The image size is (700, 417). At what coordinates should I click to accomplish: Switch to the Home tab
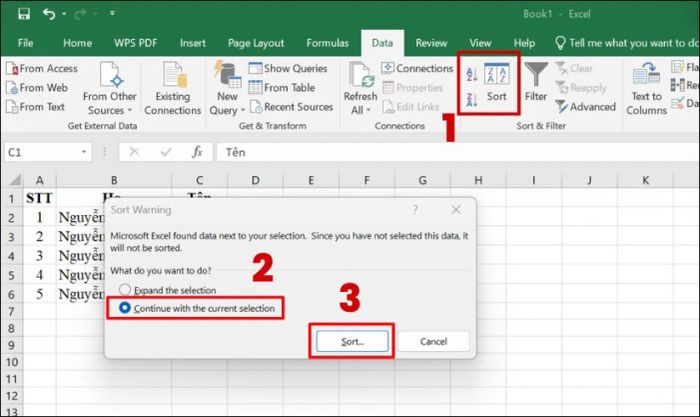click(77, 43)
